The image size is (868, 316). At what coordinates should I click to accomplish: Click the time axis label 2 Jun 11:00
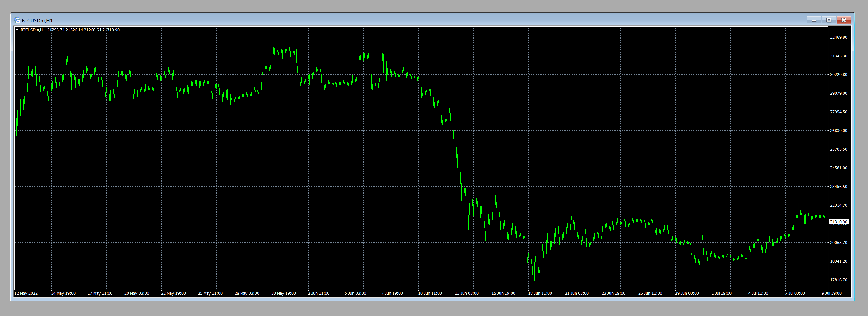pyautogui.click(x=319, y=293)
